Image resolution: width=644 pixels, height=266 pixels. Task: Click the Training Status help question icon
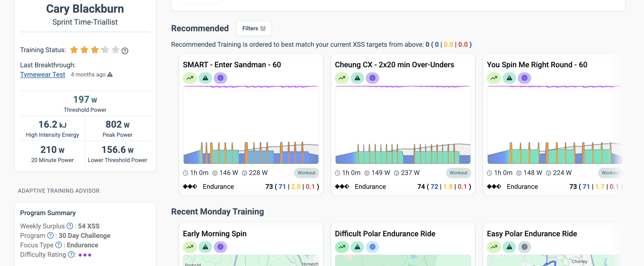tap(125, 51)
